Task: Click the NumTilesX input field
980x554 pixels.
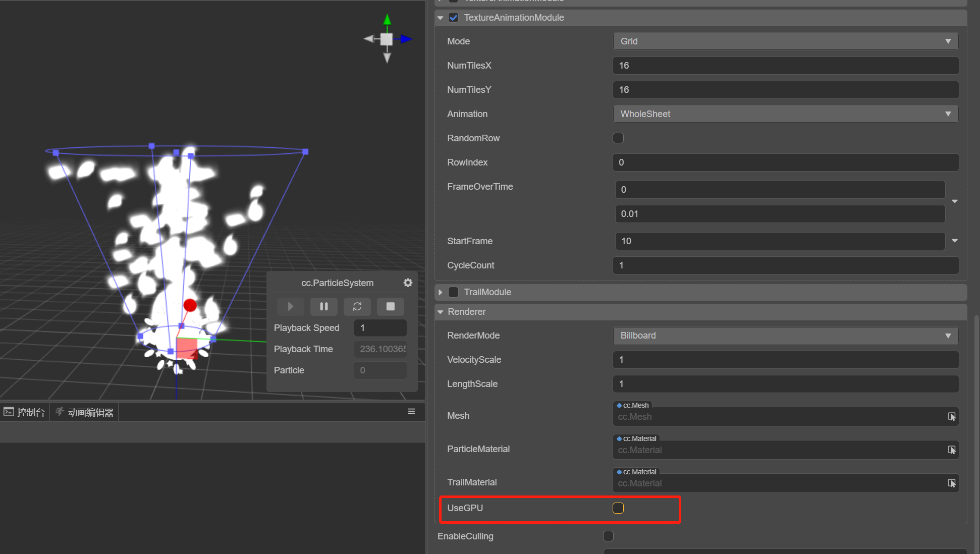Action: click(x=785, y=66)
